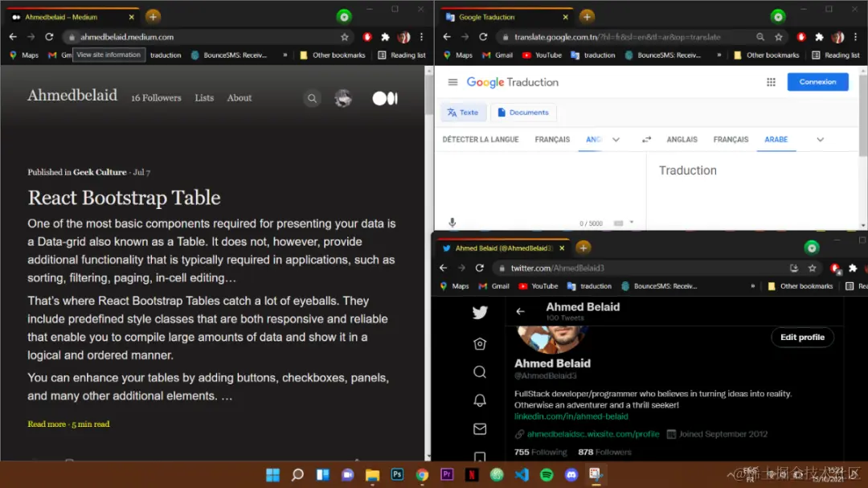The width and height of the screenshot is (868, 488).
Task: Expand source language list in Traduction
Action: pyautogui.click(x=616, y=140)
